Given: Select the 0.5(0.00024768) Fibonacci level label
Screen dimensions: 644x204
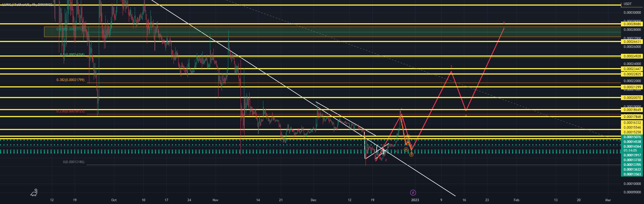Looking at the screenshot, I should 72,55.
